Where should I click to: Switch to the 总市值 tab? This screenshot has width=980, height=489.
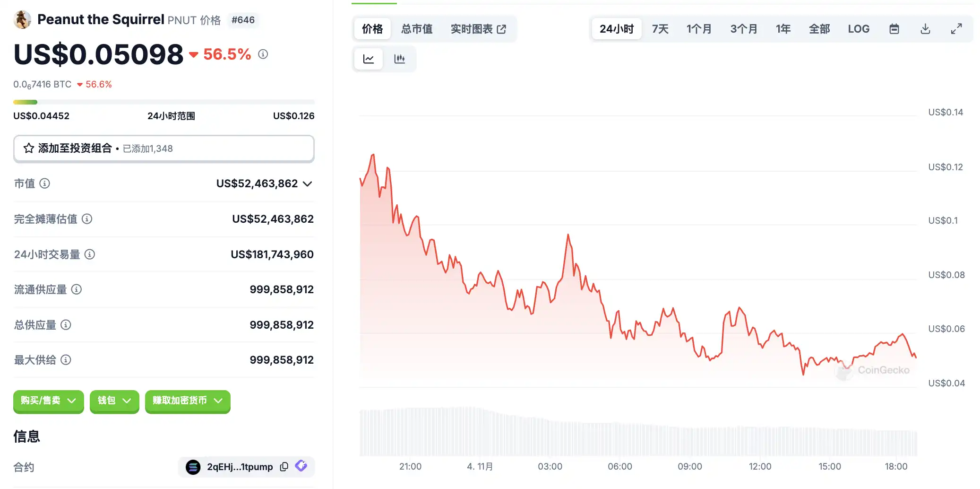point(417,29)
